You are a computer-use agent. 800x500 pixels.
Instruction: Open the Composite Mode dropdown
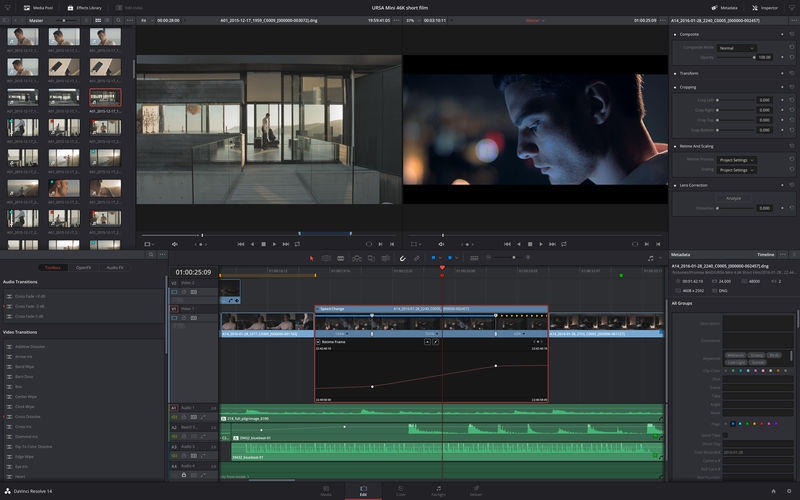click(x=735, y=48)
